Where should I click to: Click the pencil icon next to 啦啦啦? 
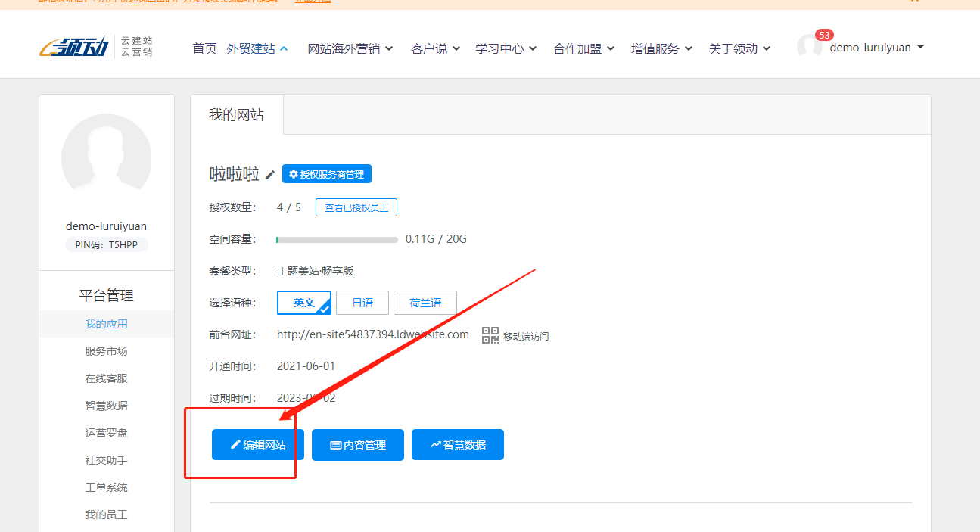click(x=270, y=175)
